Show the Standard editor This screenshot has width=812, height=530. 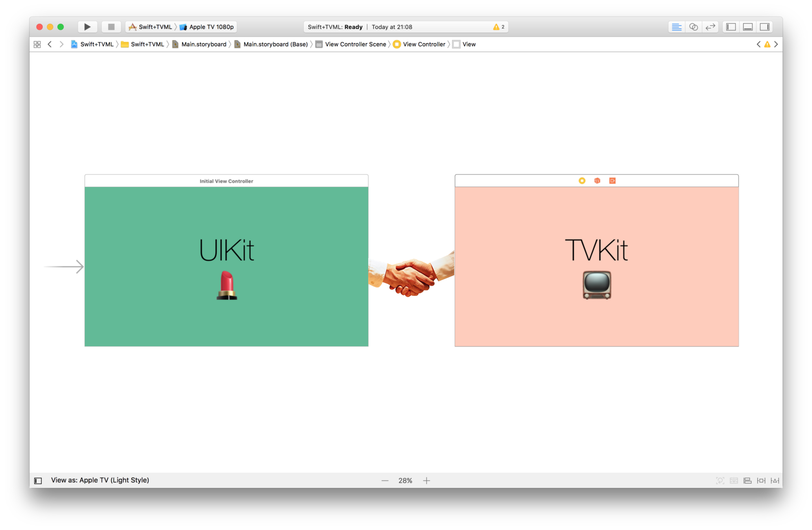pyautogui.click(x=676, y=27)
